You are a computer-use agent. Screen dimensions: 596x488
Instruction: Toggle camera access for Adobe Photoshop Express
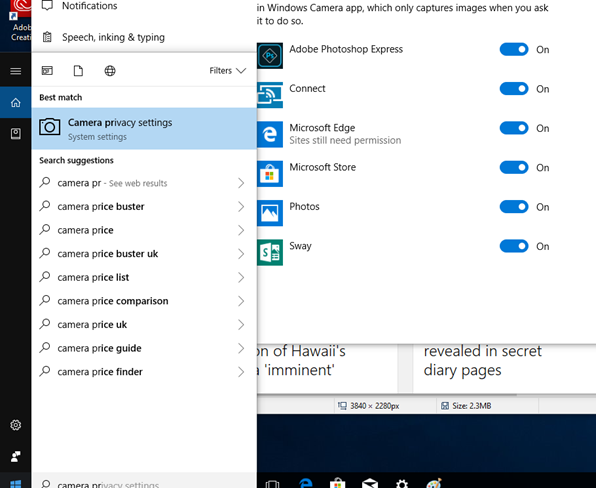pyautogui.click(x=514, y=49)
